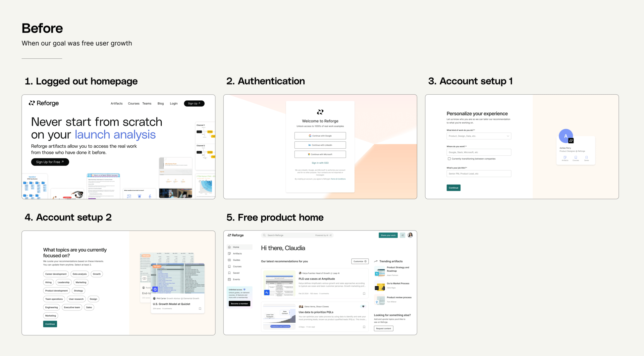Viewport: 644px width, 356px height.
Task: Click the Reforge logo icon above Welcome to Reforge
Action: click(320, 112)
